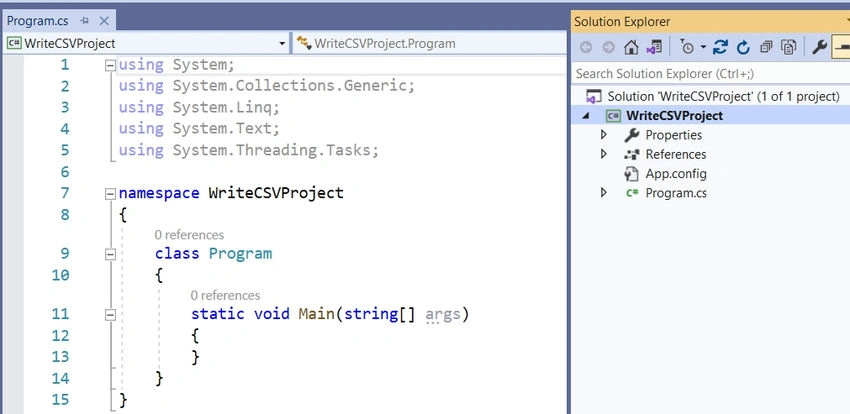The height and width of the screenshot is (414, 850).
Task: Open the WriteCSVProject.Program type dropdown
Action: pos(429,43)
